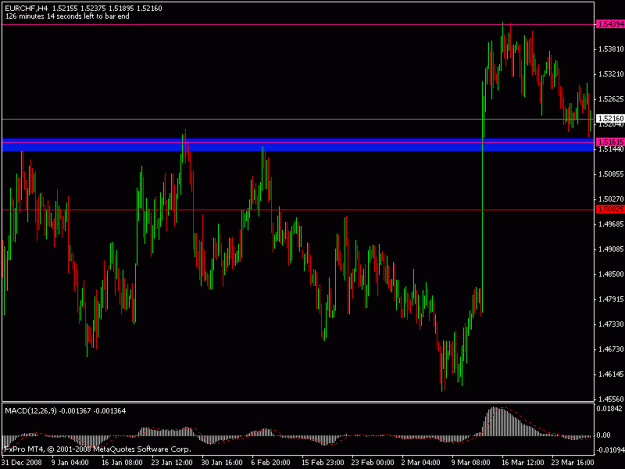
Task: Click the 1.49085 price axis value
Action: (611, 249)
